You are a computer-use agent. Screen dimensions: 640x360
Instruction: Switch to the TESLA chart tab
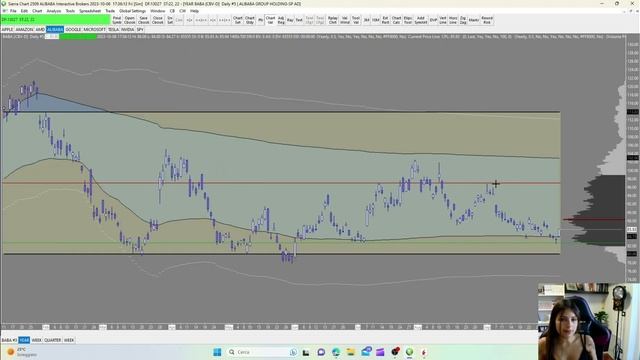113,29
